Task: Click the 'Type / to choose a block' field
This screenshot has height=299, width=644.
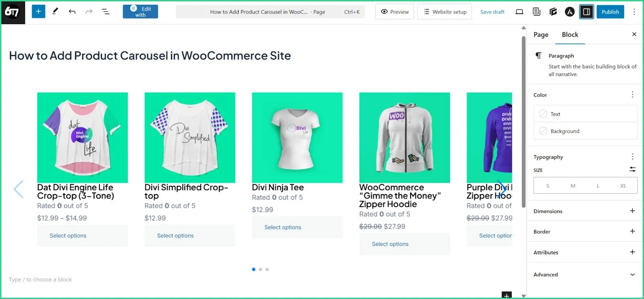Action: pos(40,279)
